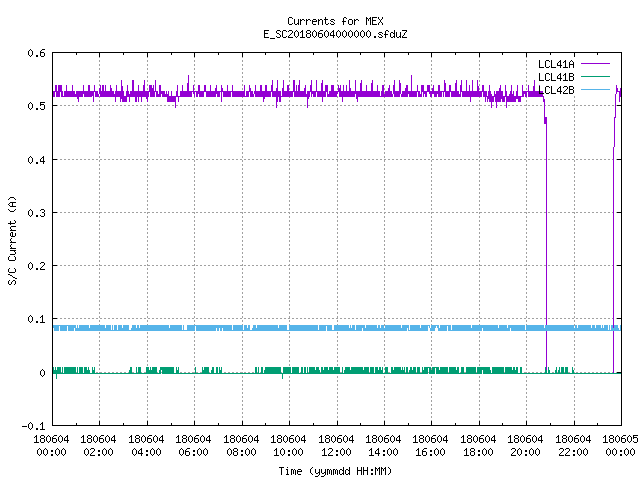The height and width of the screenshot is (480, 640).
Task: Click the x-axis tick 180604 10:00
Action: [288, 445]
